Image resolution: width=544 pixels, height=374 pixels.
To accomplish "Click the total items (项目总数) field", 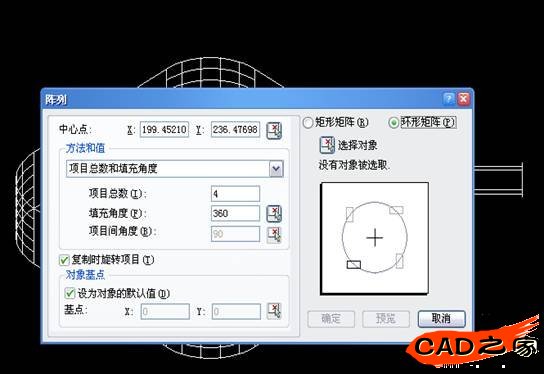I will pos(235,194).
